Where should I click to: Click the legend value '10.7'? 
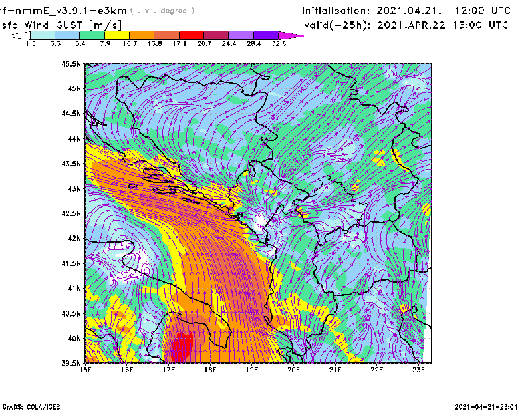130,43
